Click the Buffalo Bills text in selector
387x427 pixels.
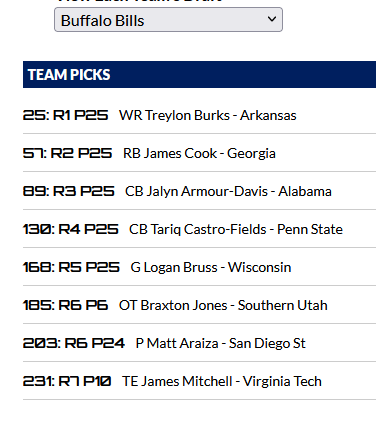coord(103,21)
